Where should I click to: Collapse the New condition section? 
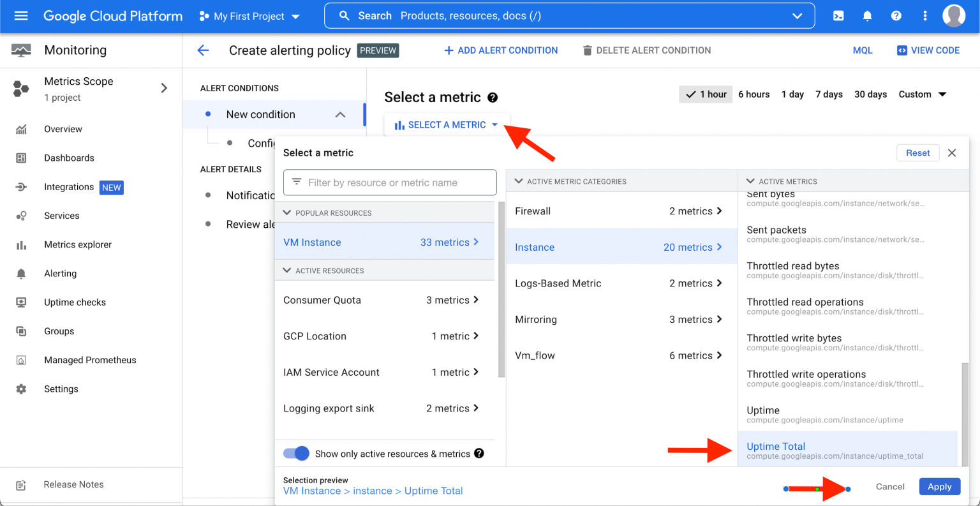tap(340, 115)
